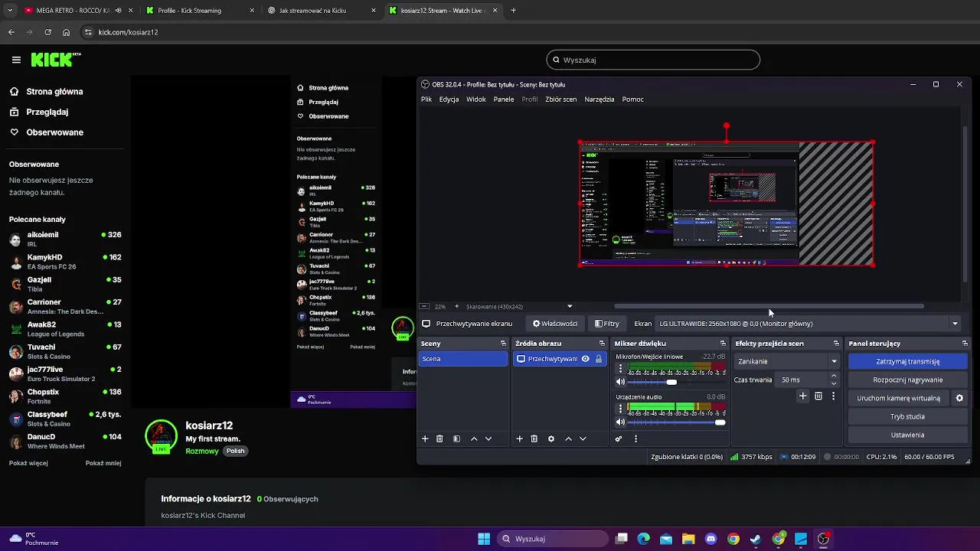
Task: Open OBS Studio from taskbar
Action: (823, 539)
